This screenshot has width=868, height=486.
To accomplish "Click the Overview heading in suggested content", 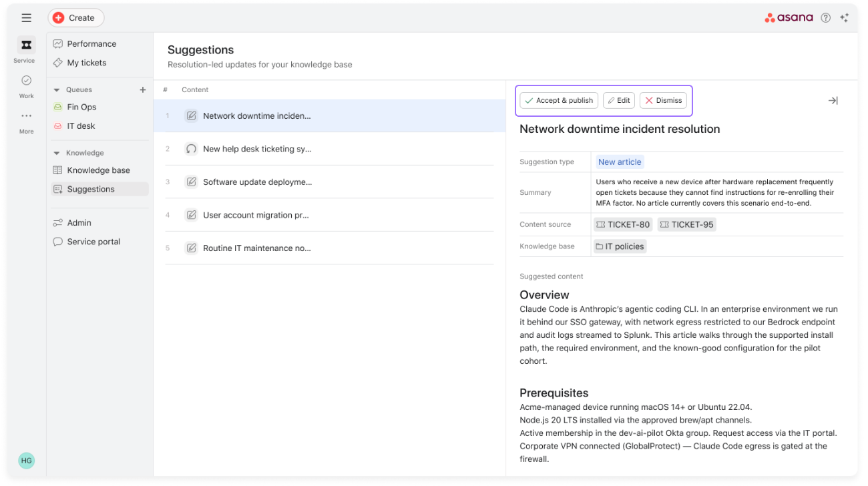I will coord(544,295).
